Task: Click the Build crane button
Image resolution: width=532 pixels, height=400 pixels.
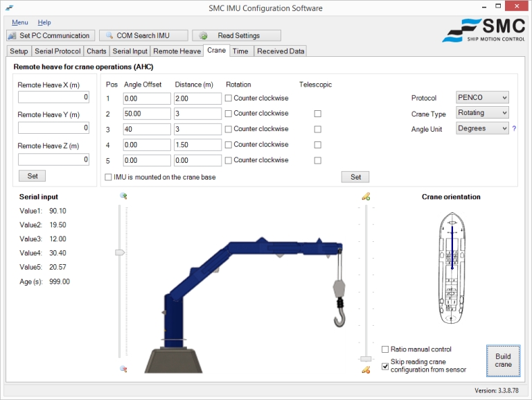Action: pyautogui.click(x=503, y=360)
